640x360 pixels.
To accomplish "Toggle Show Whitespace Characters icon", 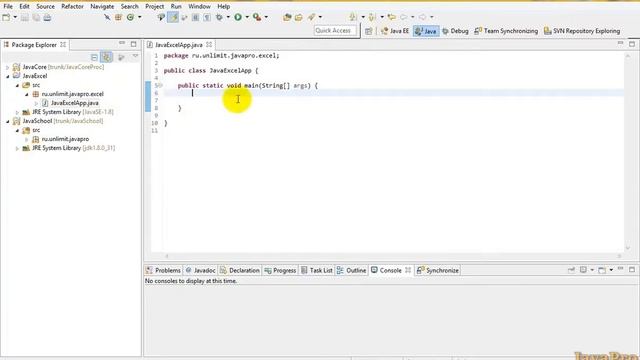I will pos(207,18).
